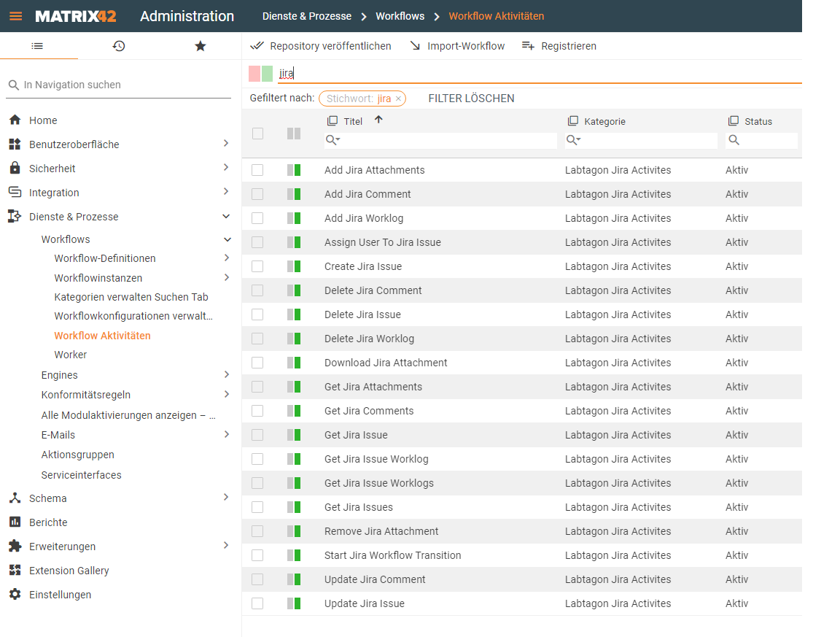Switch to the history tab icon
Viewport: 840px width, 637px height.
pos(119,46)
